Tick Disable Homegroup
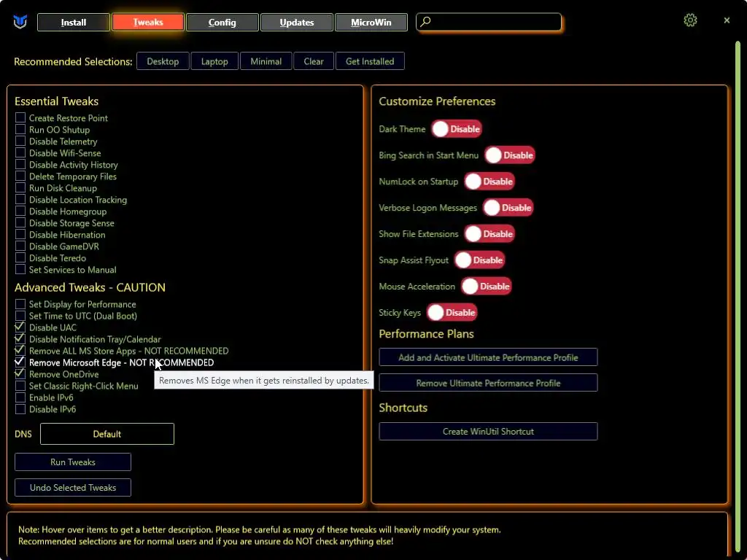This screenshot has height=560, width=747. [x=20, y=211]
